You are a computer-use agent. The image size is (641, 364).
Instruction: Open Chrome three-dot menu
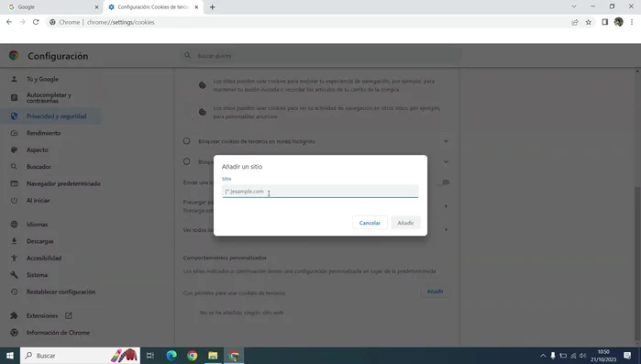632,22
